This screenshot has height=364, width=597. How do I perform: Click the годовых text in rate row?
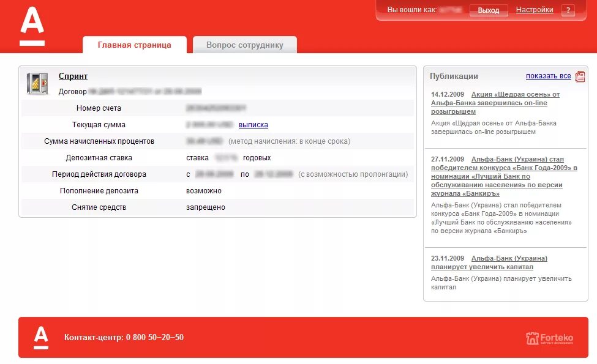[257, 158]
